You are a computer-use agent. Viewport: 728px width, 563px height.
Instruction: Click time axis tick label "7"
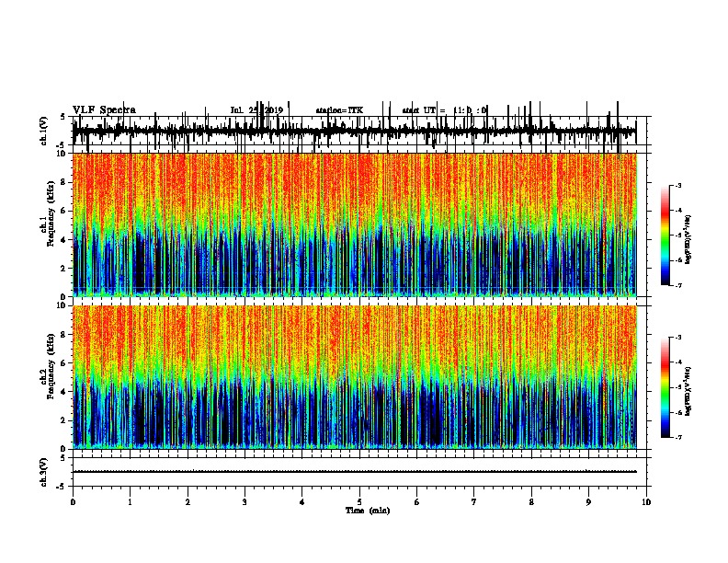pos(474,502)
